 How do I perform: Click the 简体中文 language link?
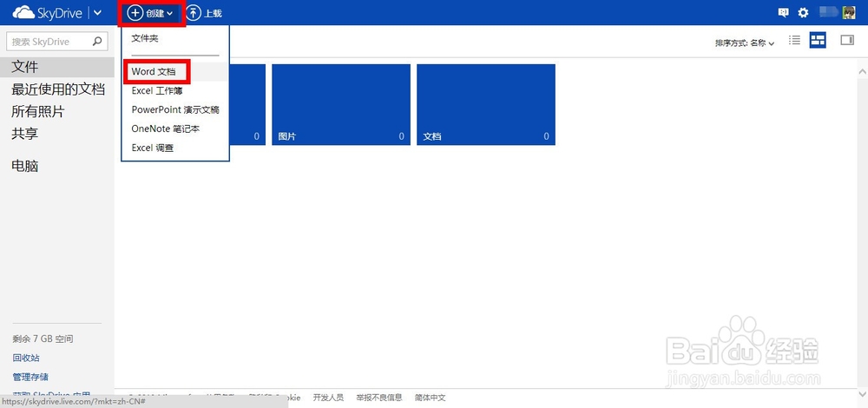(x=431, y=398)
